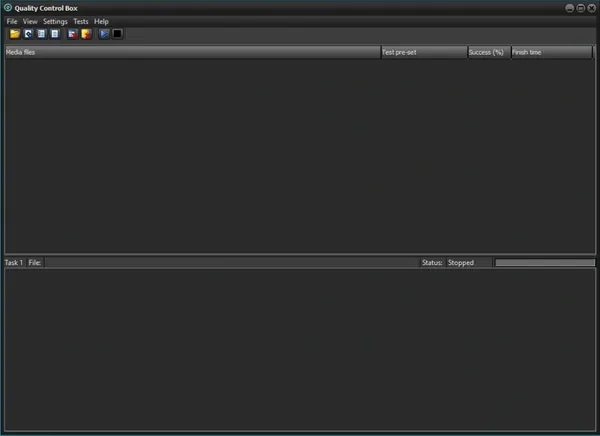
Task: Click the Task 1 progress bar
Action: point(544,263)
